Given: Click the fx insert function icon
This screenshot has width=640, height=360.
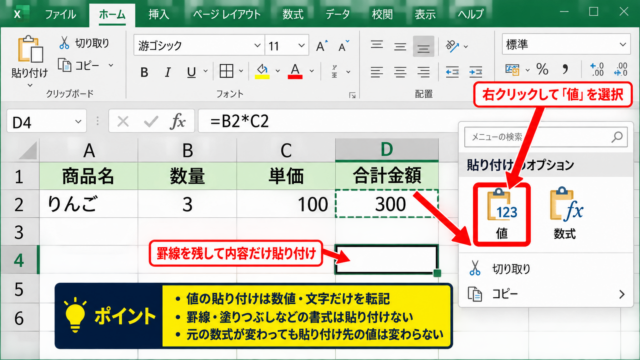Looking at the screenshot, I should click(178, 121).
